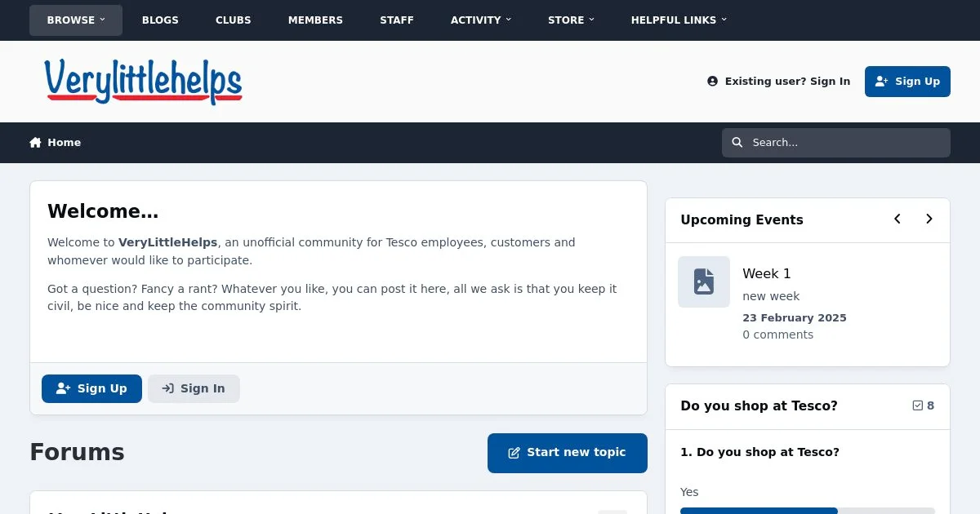The width and height of the screenshot is (980, 514).
Task: Click the Upcoming Events heading
Action: [x=742, y=219]
